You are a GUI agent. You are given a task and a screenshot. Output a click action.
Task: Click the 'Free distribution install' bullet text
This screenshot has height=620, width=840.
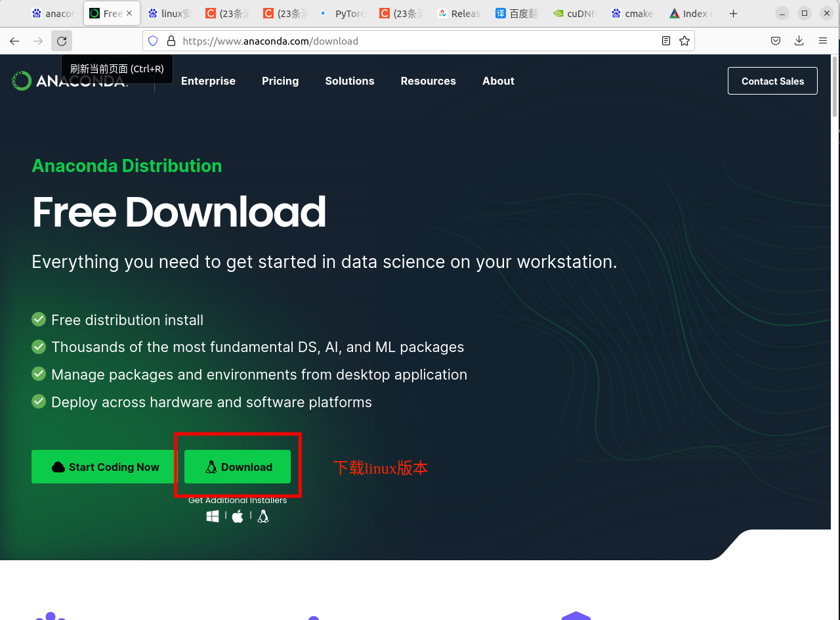(x=127, y=320)
